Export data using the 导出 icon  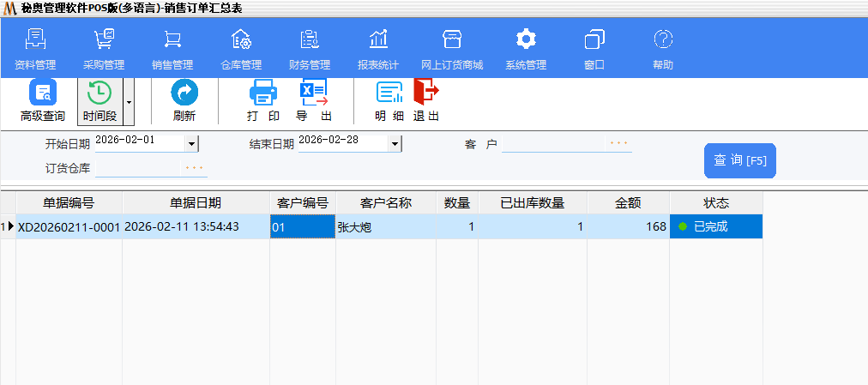point(314,100)
